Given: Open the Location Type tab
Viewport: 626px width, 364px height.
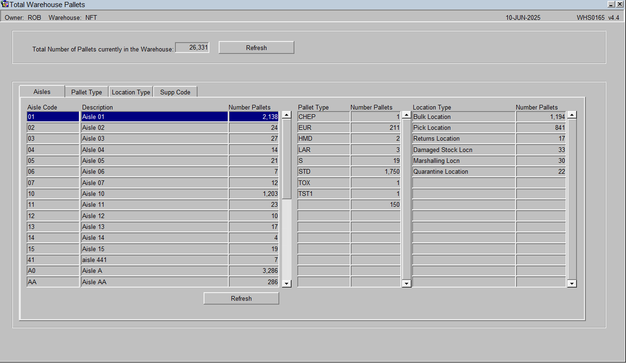Looking at the screenshot, I should 131,92.
